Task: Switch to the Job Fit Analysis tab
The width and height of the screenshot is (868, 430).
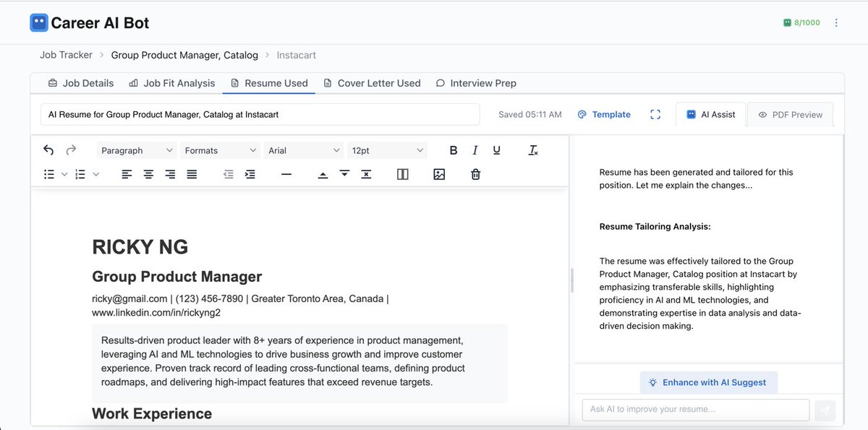Action: point(172,83)
